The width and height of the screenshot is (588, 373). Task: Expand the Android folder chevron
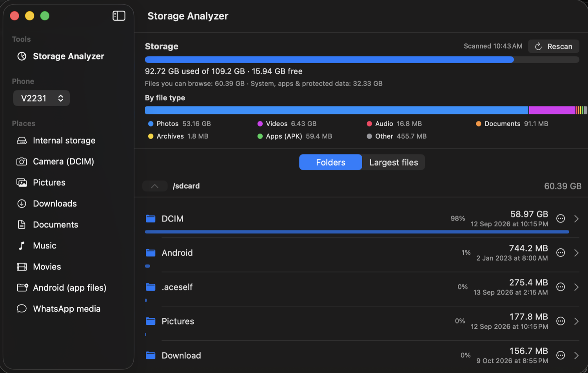[x=576, y=253]
